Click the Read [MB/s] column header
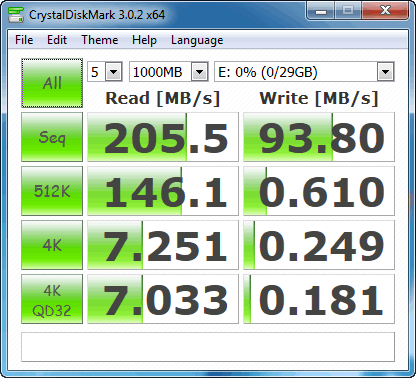416x378 pixels. (x=163, y=98)
